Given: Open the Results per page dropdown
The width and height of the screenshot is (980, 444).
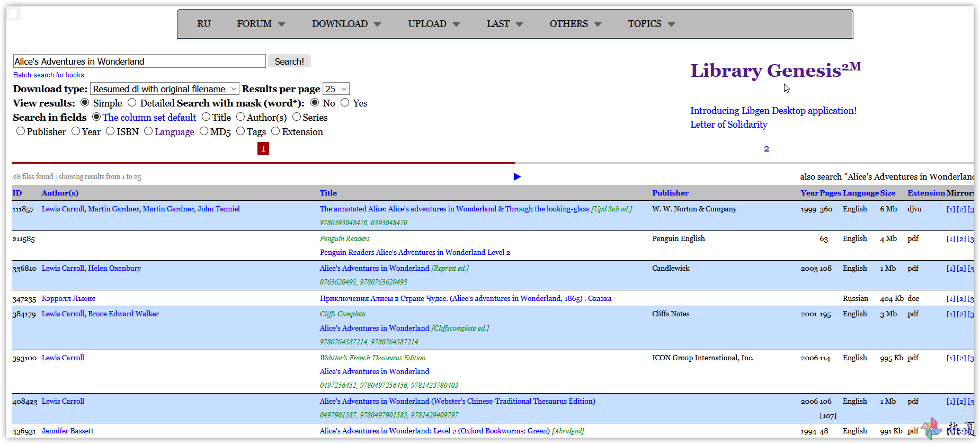Looking at the screenshot, I should 336,89.
